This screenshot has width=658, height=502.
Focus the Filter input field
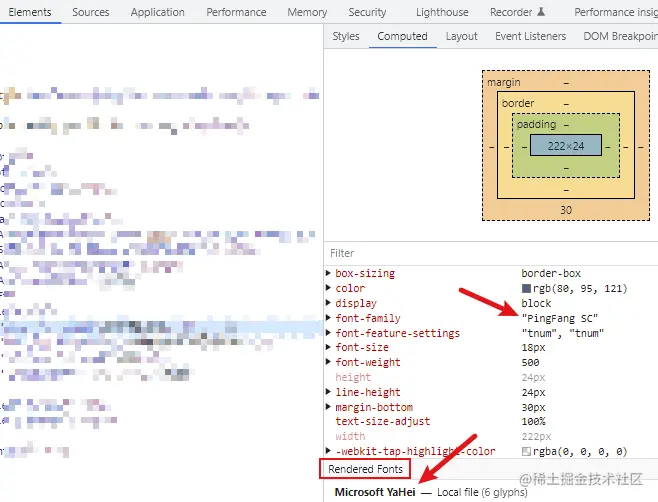(x=491, y=253)
